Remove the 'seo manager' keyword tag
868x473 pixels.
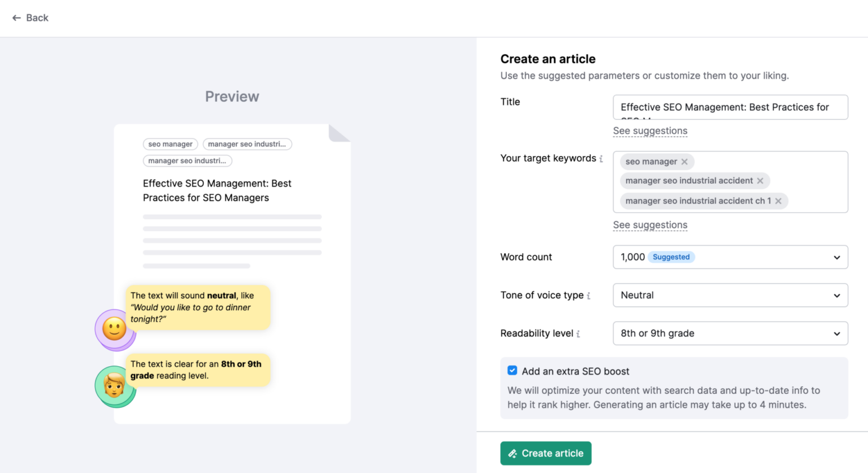click(x=684, y=162)
